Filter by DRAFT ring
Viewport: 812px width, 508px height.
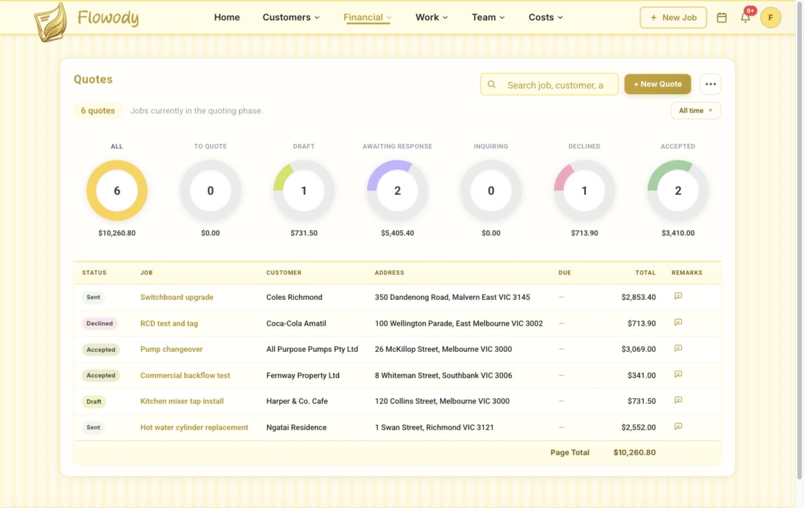coord(304,191)
